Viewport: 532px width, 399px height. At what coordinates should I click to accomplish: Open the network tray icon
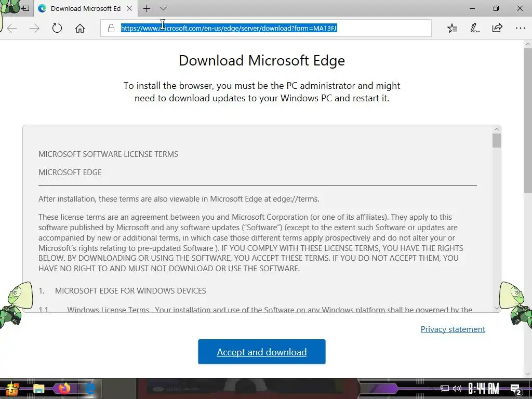tap(444, 389)
